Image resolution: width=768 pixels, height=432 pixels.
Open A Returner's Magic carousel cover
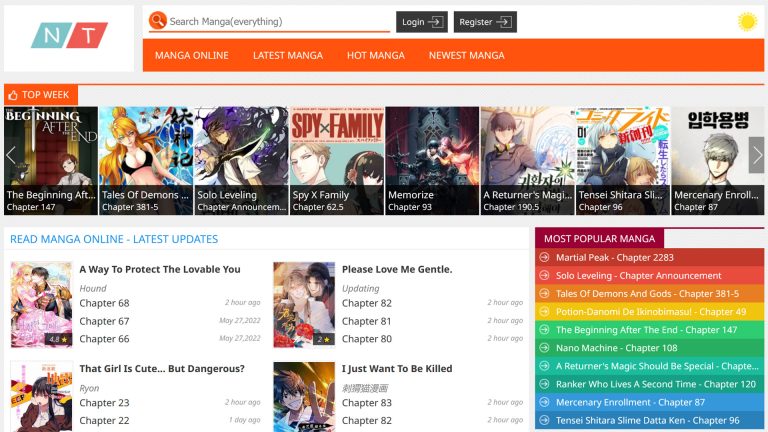[528, 161]
